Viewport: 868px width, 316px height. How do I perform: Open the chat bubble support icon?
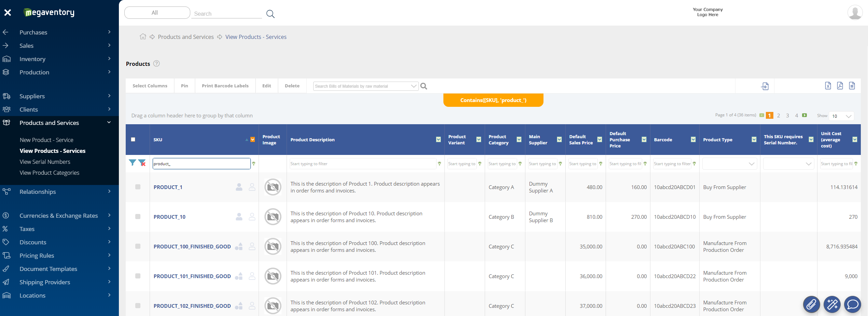[x=852, y=304]
